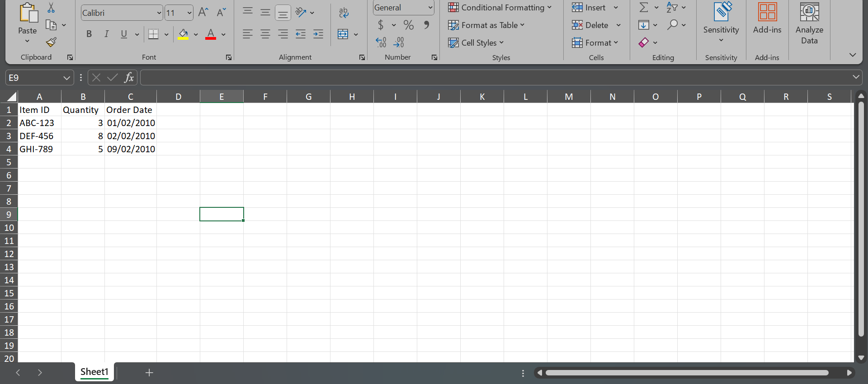The width and height of the screenshot is (868, 384).
Task: Click the Insert cells button
Action: coord(590,8)
